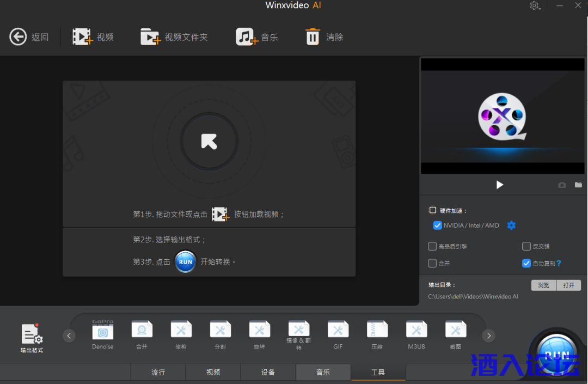Screen dimensions: 588x384
Task: Expand the tools list with right arrow
Action: (488, 336)
